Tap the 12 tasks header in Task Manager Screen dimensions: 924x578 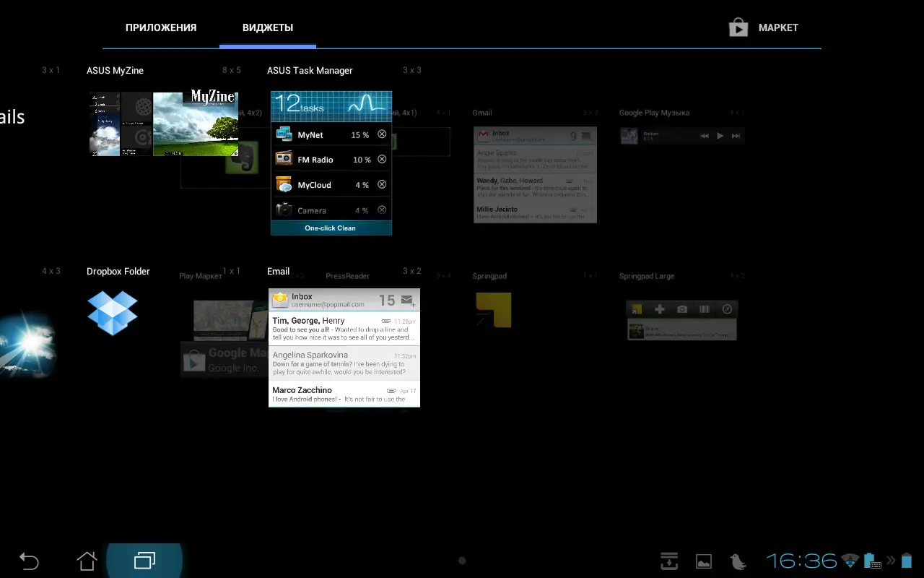click(x=331, y=106)
